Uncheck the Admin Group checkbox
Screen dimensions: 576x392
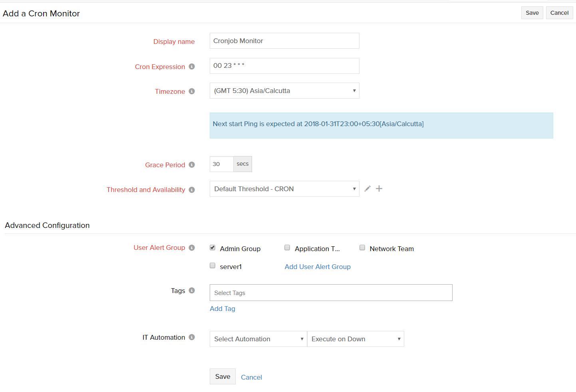(213, 247)
